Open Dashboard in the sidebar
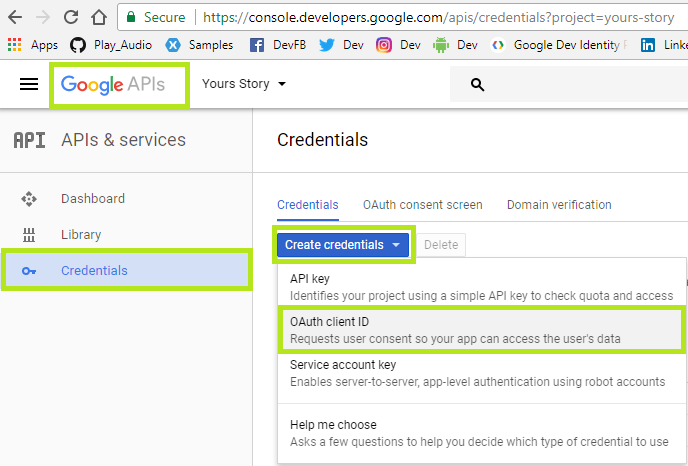688x466 pixels. [x=126, y=199]
